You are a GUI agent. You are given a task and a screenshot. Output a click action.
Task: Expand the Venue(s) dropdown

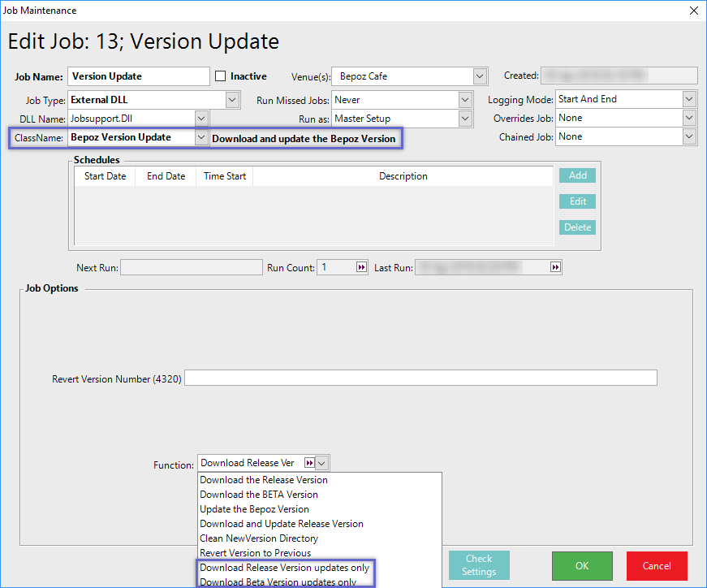click(x=479, y=76)
